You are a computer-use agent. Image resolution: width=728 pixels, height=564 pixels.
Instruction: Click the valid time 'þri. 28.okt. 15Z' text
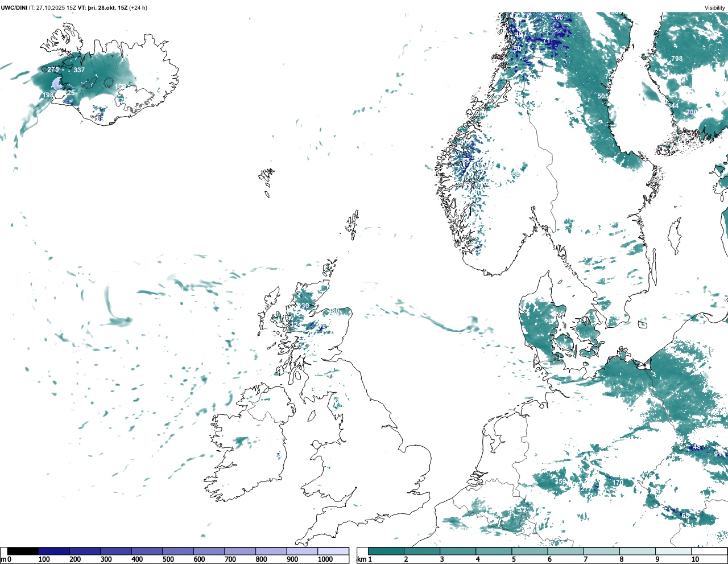pyautogui.click(x=107, y=8)
